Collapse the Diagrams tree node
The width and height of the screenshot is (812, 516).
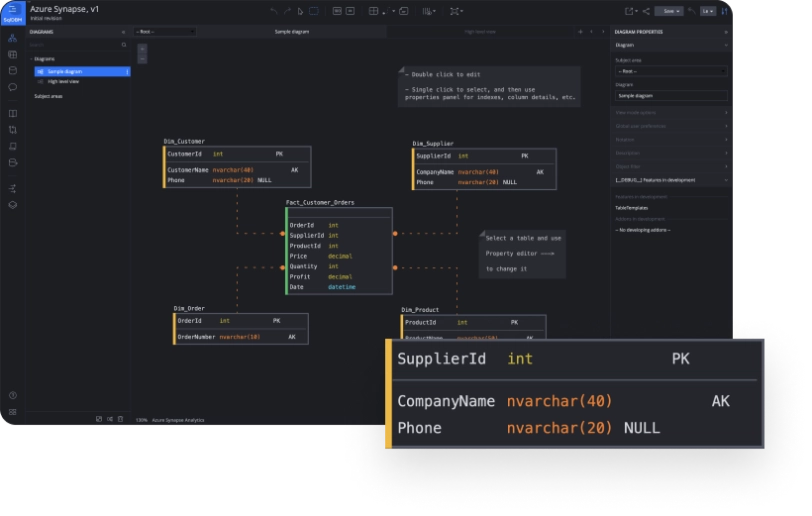pyautogui.click(x=33, y=59)
